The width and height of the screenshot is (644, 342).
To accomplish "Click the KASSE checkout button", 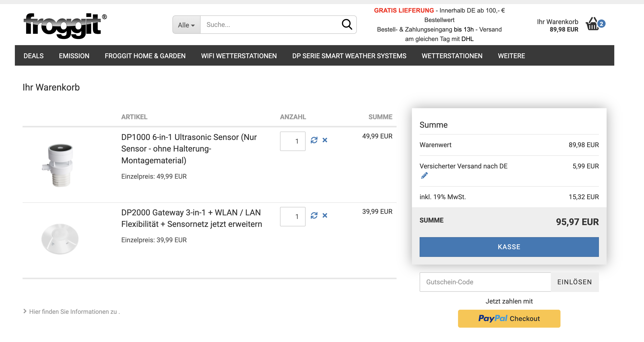I will [x=509, y=247].
